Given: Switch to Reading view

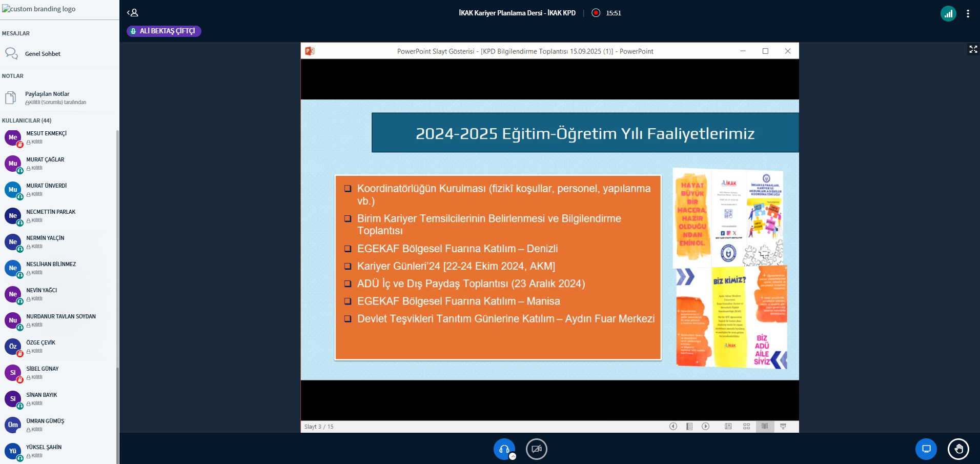Looking at the screenshot, I should 765,427.
